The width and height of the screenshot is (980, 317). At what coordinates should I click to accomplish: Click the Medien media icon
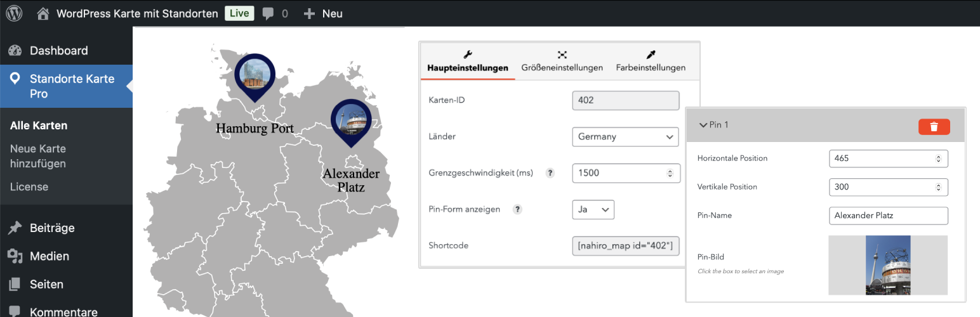[15, 256]
